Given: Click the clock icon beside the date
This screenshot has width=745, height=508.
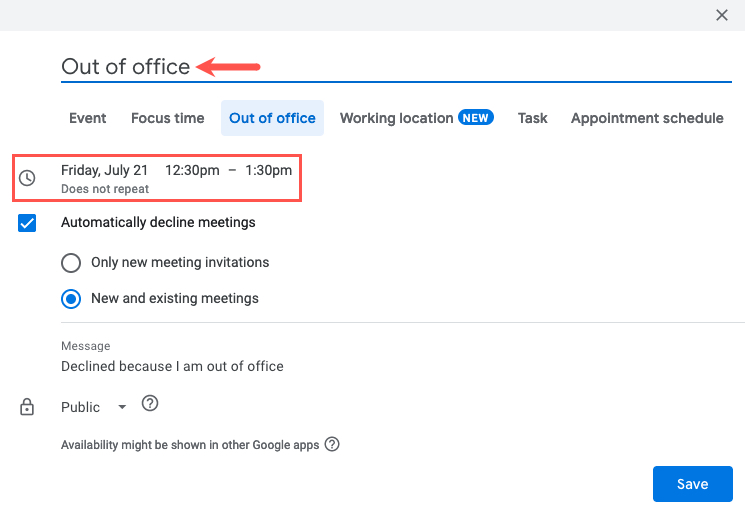Looking at the screenshot, I should [27, 178].
